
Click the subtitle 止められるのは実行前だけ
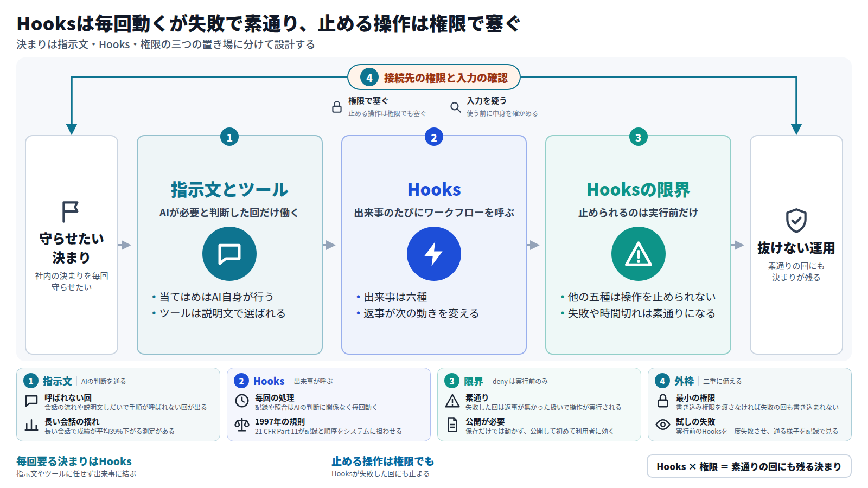click(639, 213)
